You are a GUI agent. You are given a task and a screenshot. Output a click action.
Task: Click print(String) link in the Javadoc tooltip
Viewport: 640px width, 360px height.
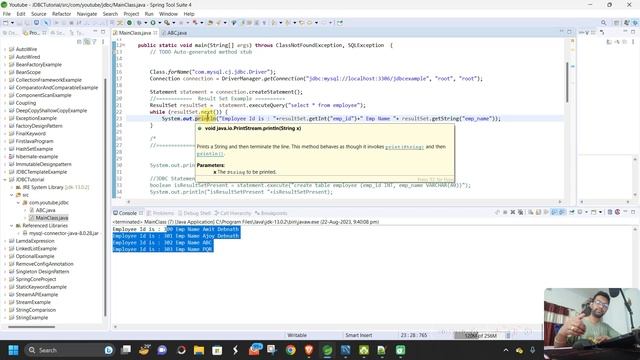(x=404, y=147)
